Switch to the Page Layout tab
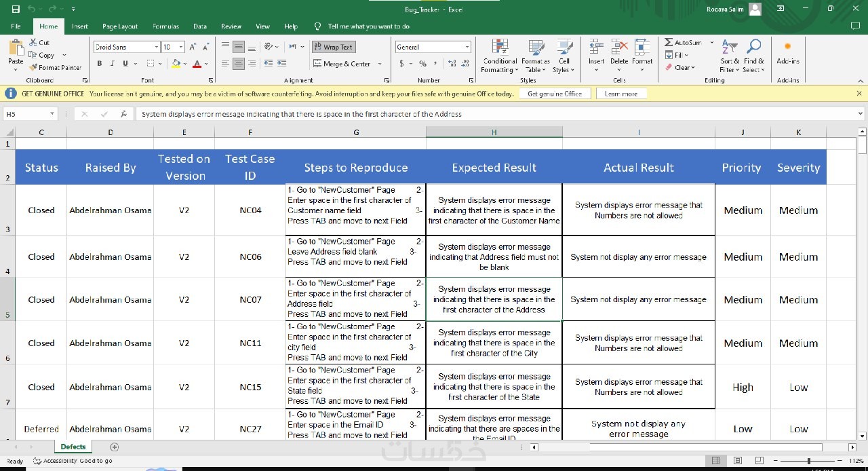Viewport: 868px width, 471px height. pos(120,26)
